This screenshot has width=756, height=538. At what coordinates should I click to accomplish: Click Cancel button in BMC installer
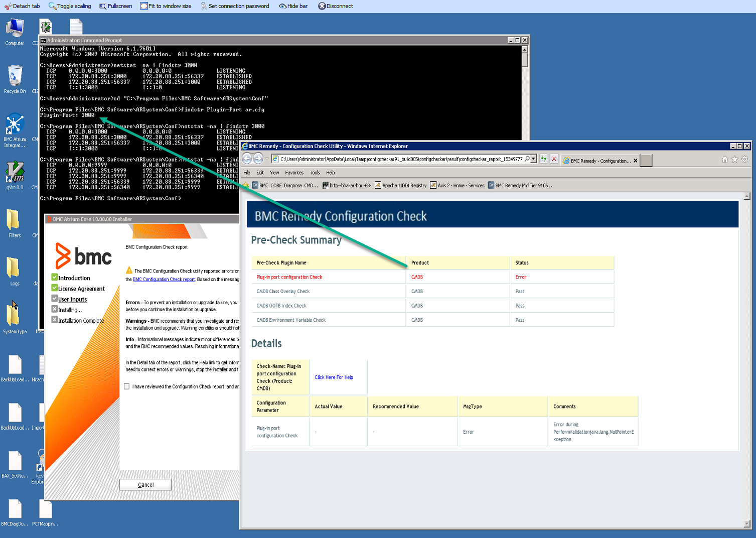145,485
